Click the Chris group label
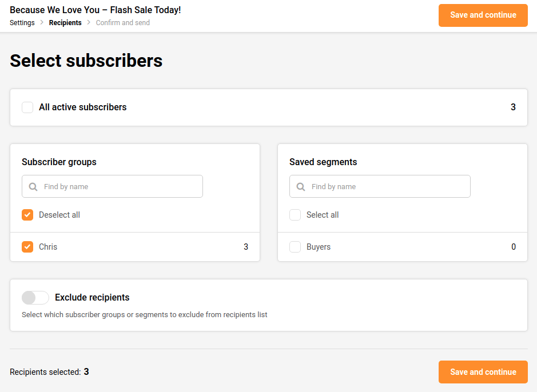Image resolution: width=537 pixels, height=392 pixels. [x=48, y=247]
